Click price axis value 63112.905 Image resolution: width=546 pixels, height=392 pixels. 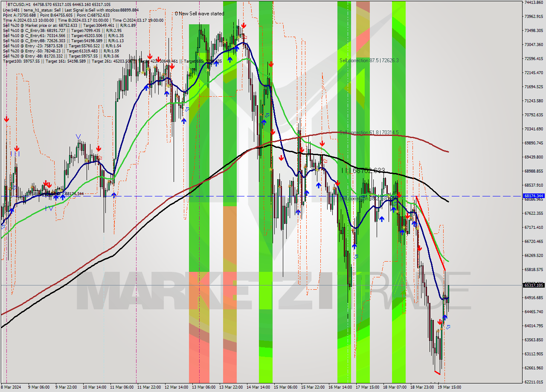coord(533,354)
